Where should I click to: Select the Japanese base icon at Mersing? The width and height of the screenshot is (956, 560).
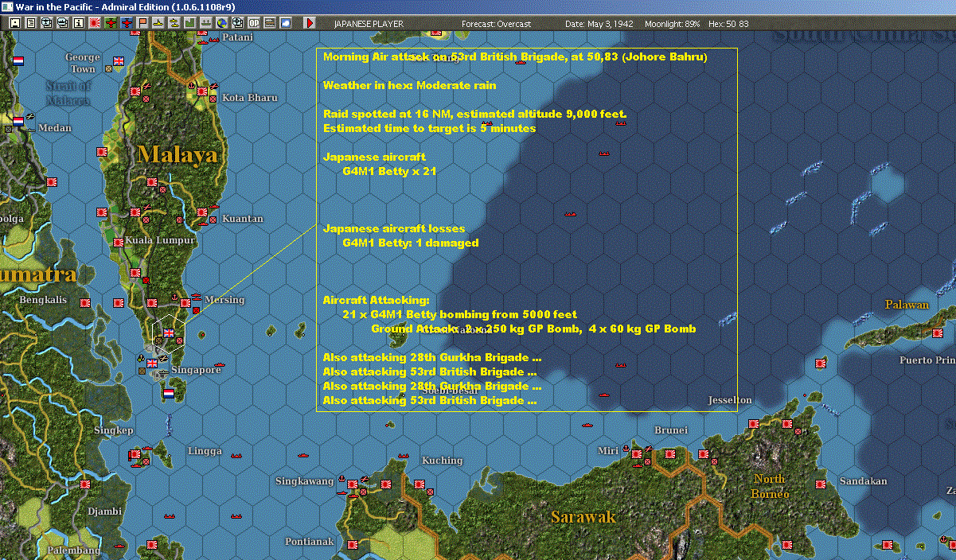pos(185,303)
